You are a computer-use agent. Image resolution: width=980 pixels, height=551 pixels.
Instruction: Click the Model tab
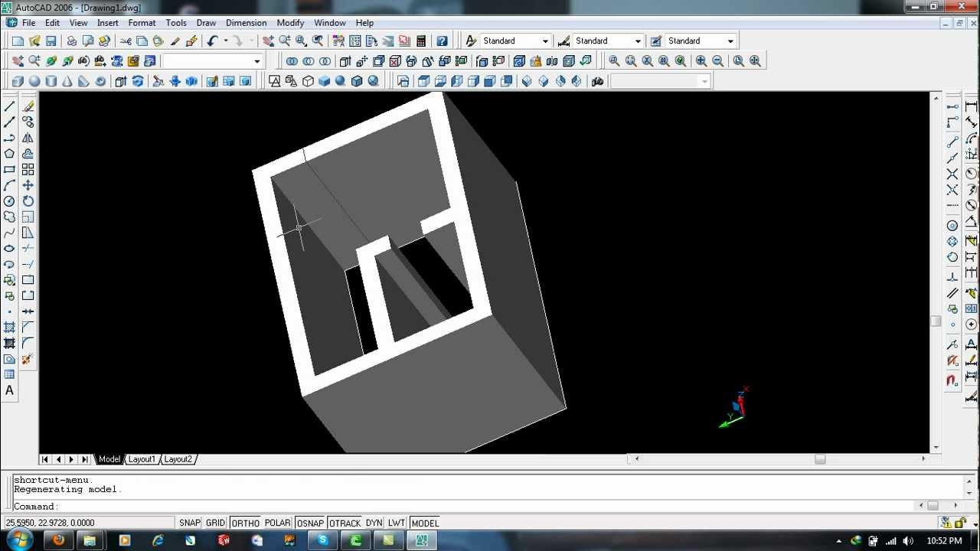[109, 459]
